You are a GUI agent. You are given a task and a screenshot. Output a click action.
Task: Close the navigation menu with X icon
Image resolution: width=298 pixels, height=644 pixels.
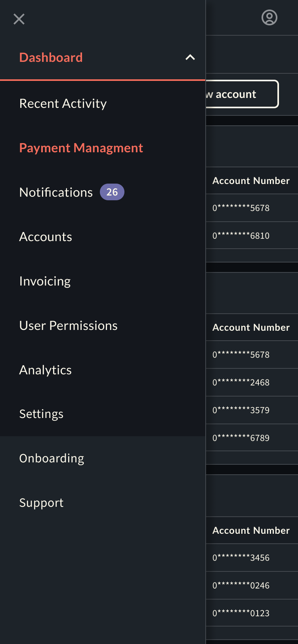click(19, 19)
